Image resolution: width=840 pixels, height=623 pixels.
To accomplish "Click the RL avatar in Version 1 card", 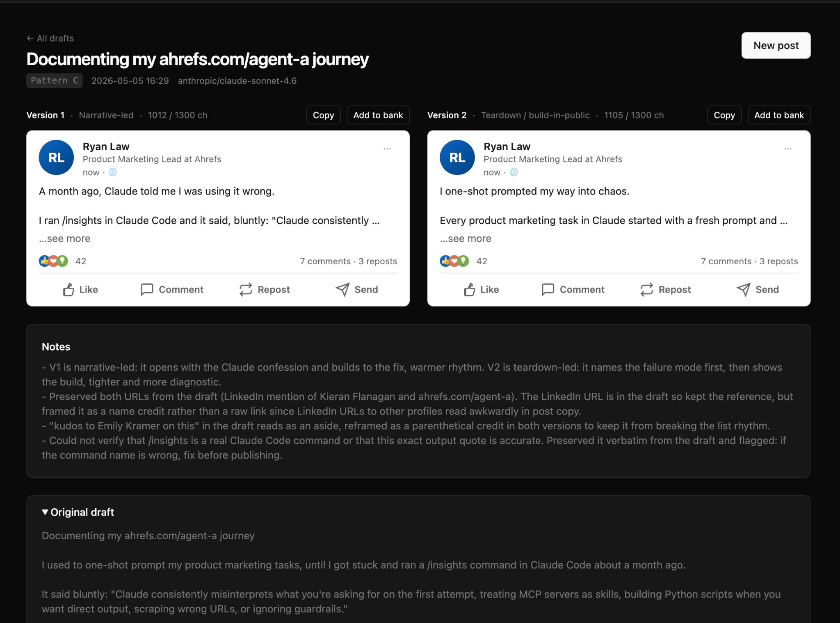I will click(x=56, y=158).
